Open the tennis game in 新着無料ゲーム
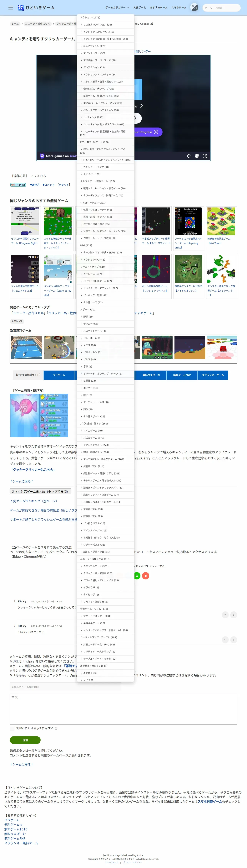This screenshot has height=868, width=247. pyautogui.click(x=26, y=347)
